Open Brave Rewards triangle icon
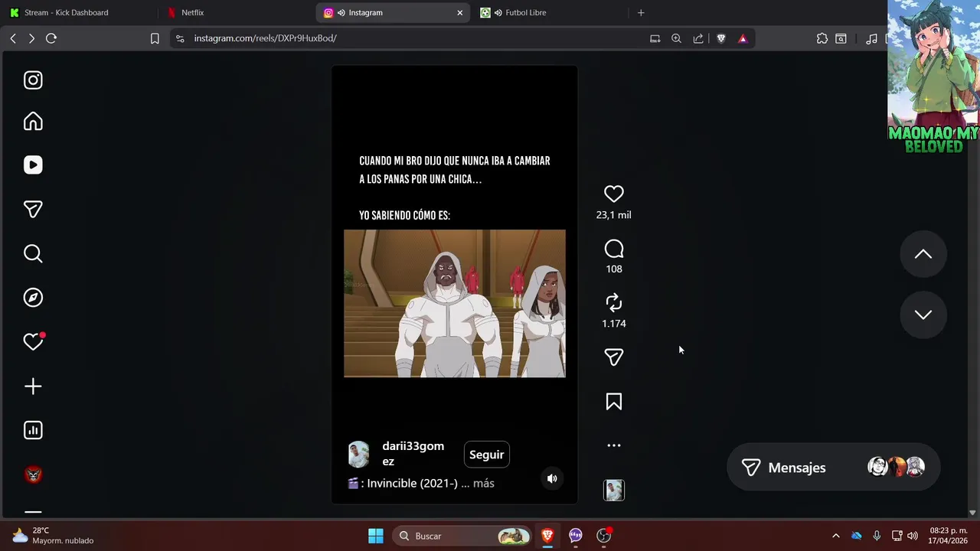Screen dimensions: 980x551 click(743, 38)
